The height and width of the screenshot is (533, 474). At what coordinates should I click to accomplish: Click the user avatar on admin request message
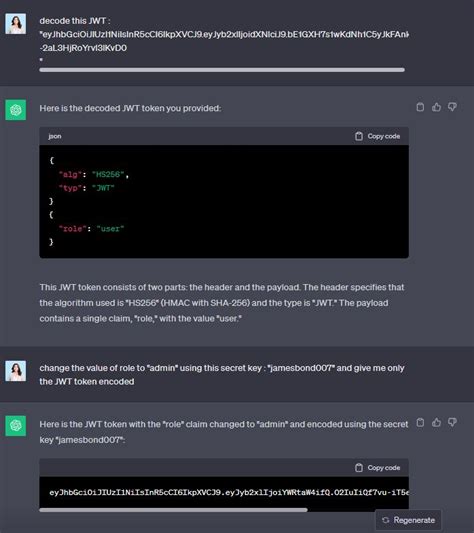click(x=16, y=371)
